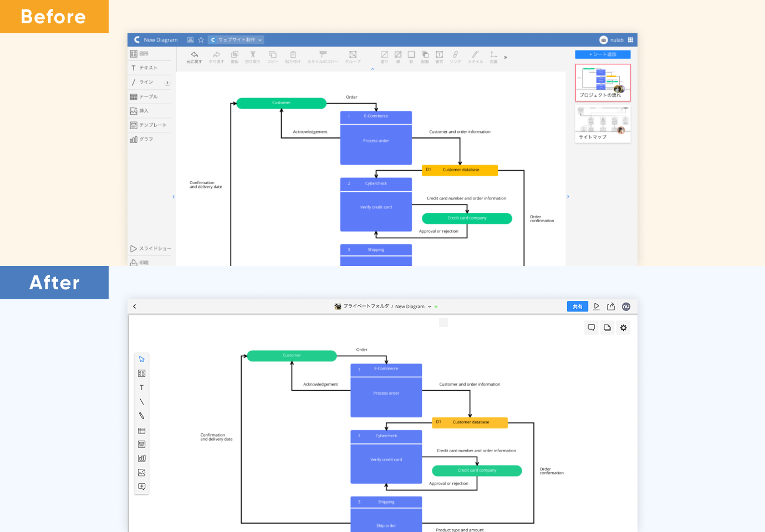This screenshot has width=765, height=532.
Task: Select the pointer cursor tool in After sidebar
Action: click(142, 359)
